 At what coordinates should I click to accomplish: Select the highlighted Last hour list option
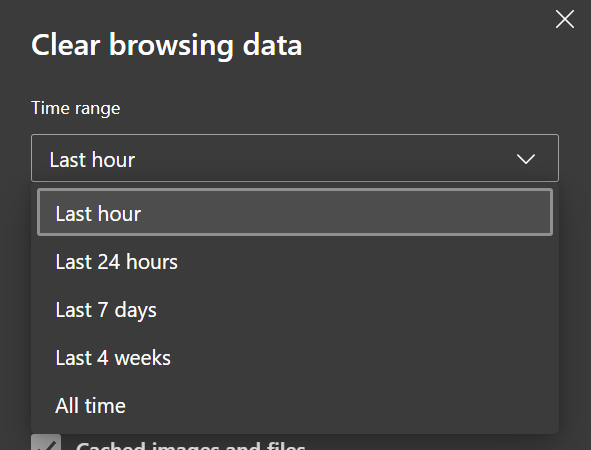click(295, 212)
